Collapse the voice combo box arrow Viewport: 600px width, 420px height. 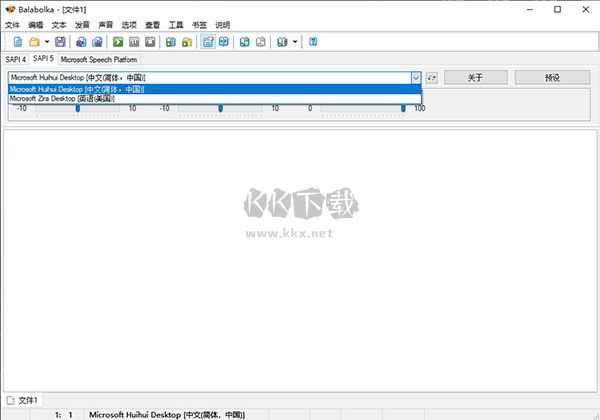pyautogui.click(x=416, y=78)
